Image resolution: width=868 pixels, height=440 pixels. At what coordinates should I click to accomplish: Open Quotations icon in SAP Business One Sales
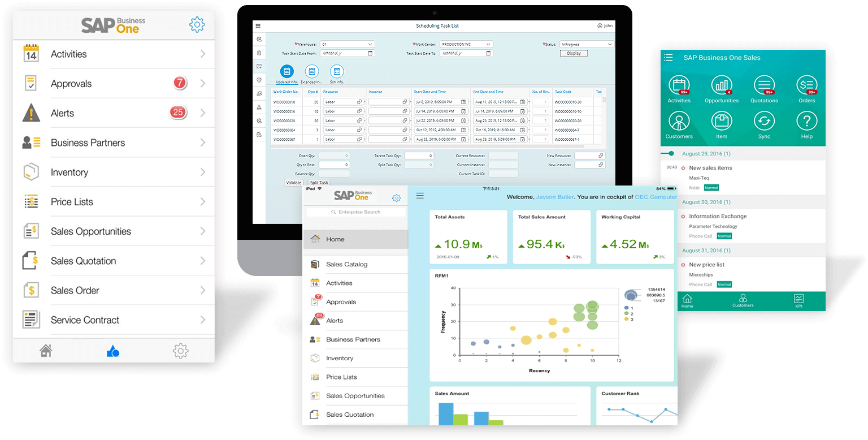[764, 85]
